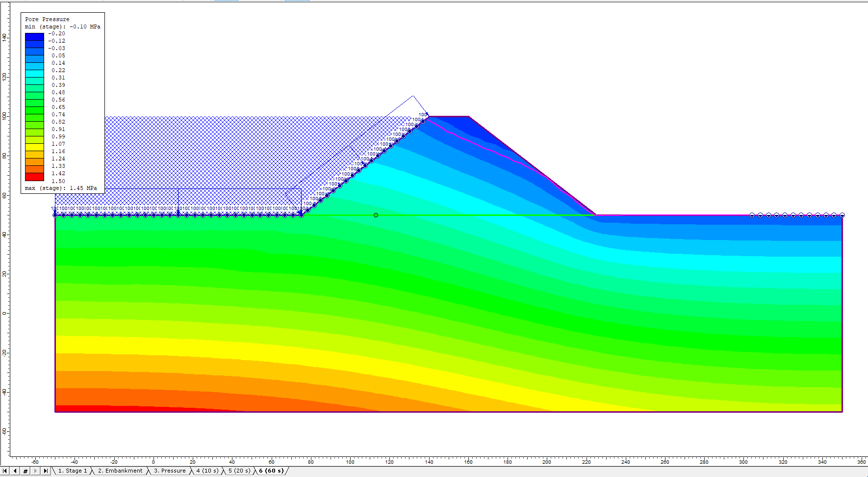868x477 pixels.
Task: Pick the yellow swatch in the Pore Pressure legend
Action: point(34,147)
